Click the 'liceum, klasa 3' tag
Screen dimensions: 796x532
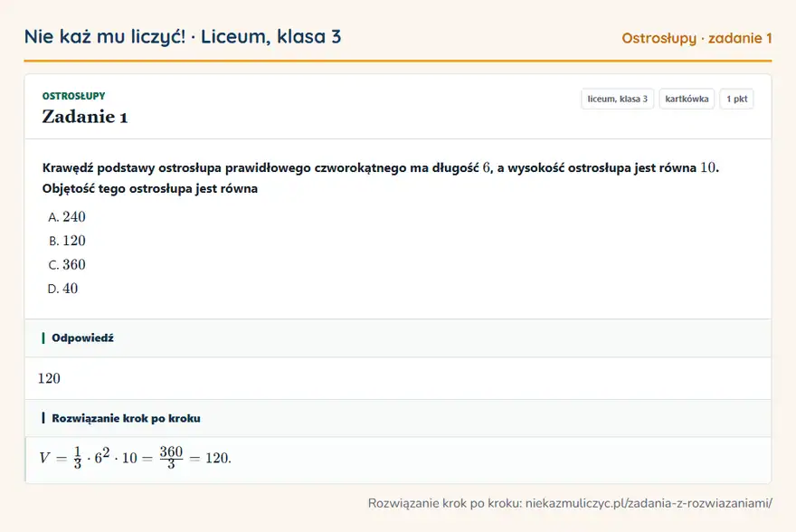pos(617,99)
